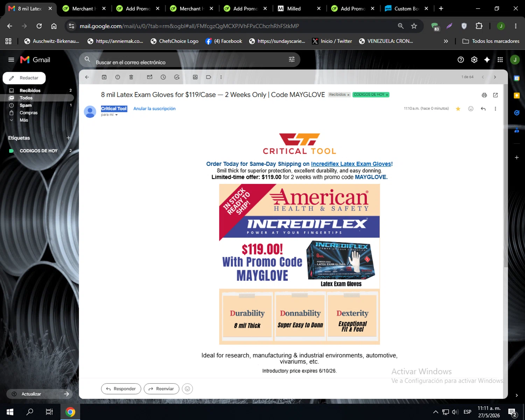Viewport: 525px width, 420px height.
Task: Click the email scrollbar thumb
Action: (x=506, y=175)
